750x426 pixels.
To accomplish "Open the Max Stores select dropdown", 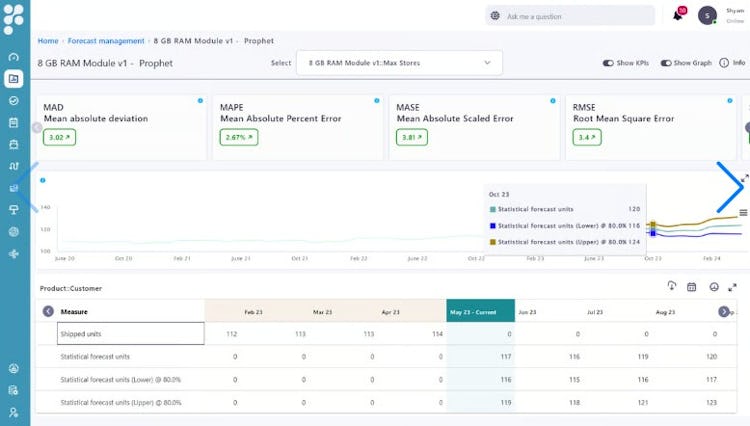I will click(x=399, y=63).
